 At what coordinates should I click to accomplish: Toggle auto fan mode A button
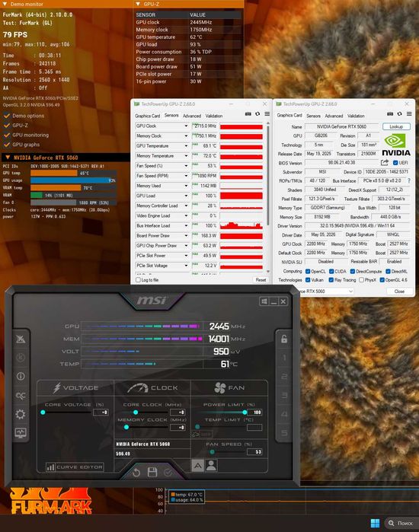pos(197,466)
